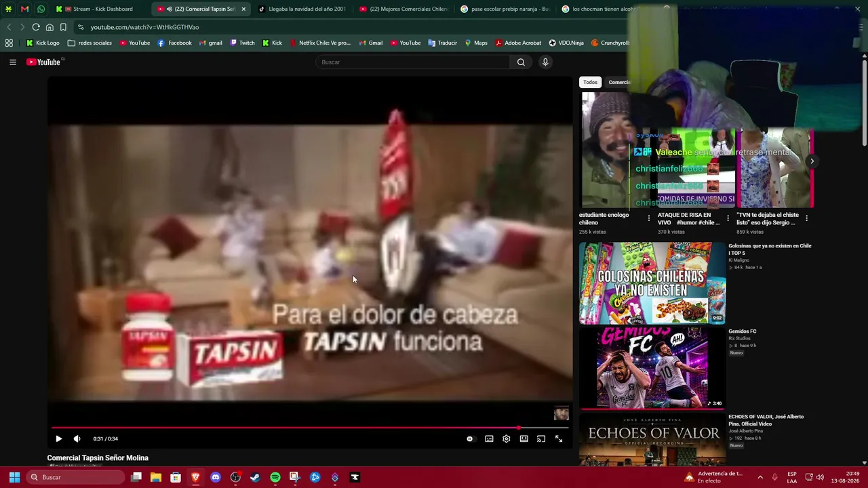Image resolution: width=868 pixels, height=488 pixels.
Task: Switch to the 'Llegaba la navidad' TikTok tab
Action: (302, 9)
